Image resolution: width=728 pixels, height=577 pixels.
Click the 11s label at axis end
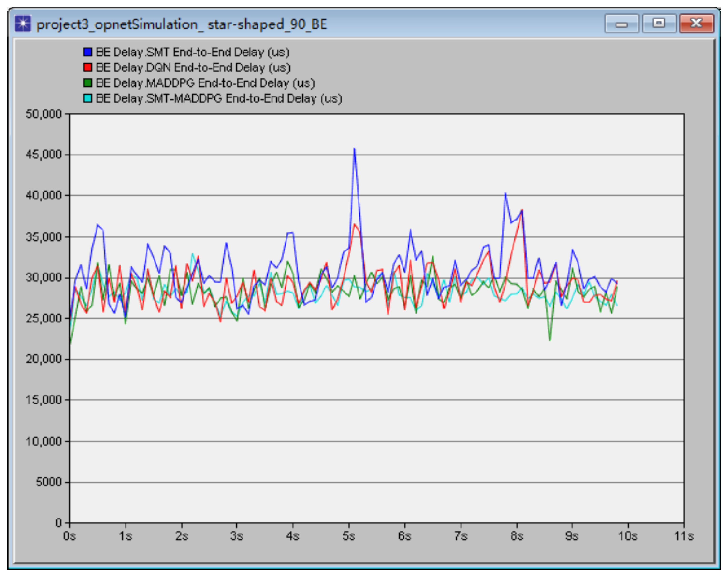click(684, 536)
